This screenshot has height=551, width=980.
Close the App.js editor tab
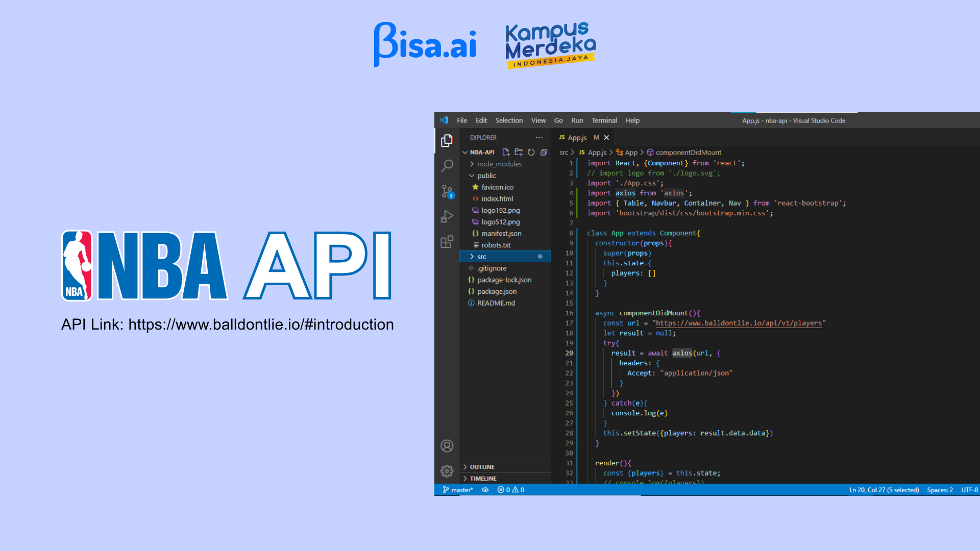tap(606, 138)
